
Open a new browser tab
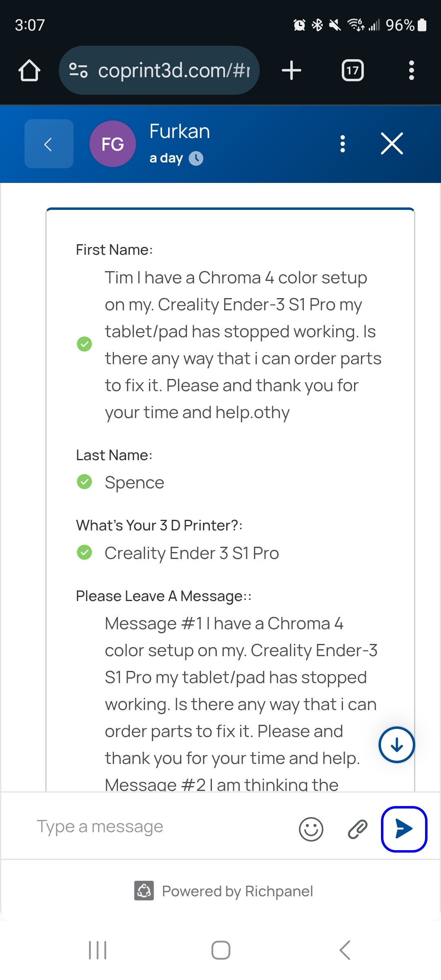point(292,70)
